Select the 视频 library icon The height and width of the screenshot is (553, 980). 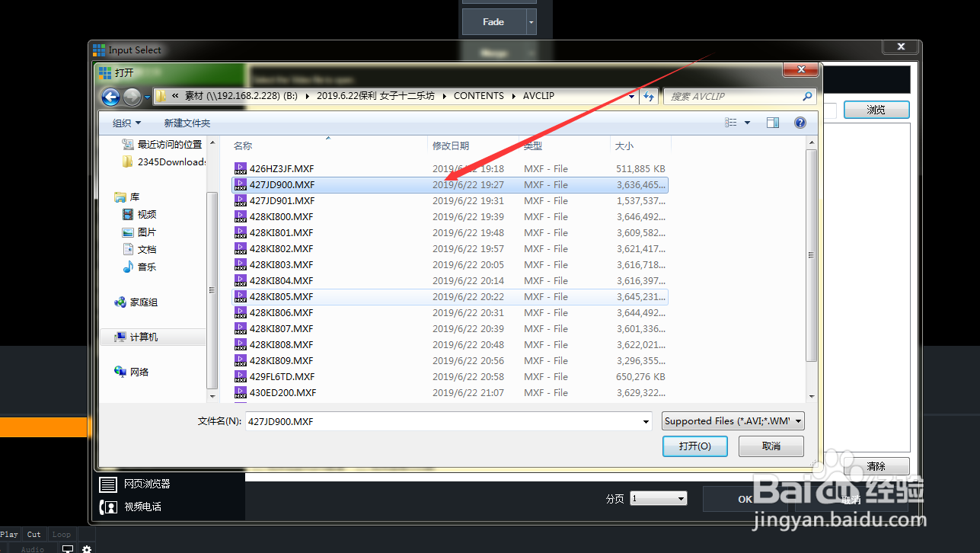click(128, 215)
